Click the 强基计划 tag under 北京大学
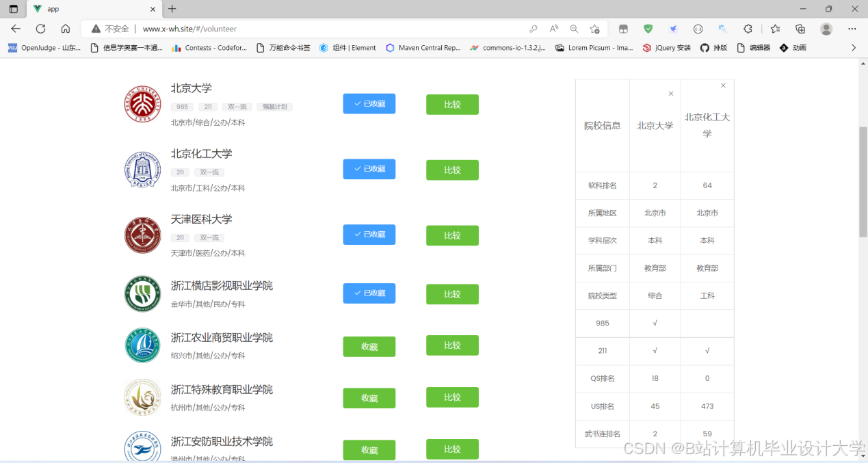868x463 pixels. [x=274, y=107]
